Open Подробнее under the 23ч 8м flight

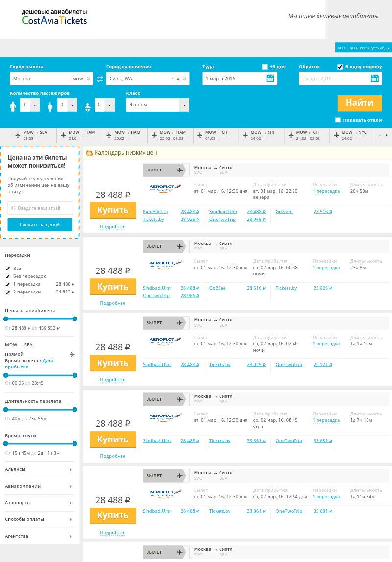[113, 303]
